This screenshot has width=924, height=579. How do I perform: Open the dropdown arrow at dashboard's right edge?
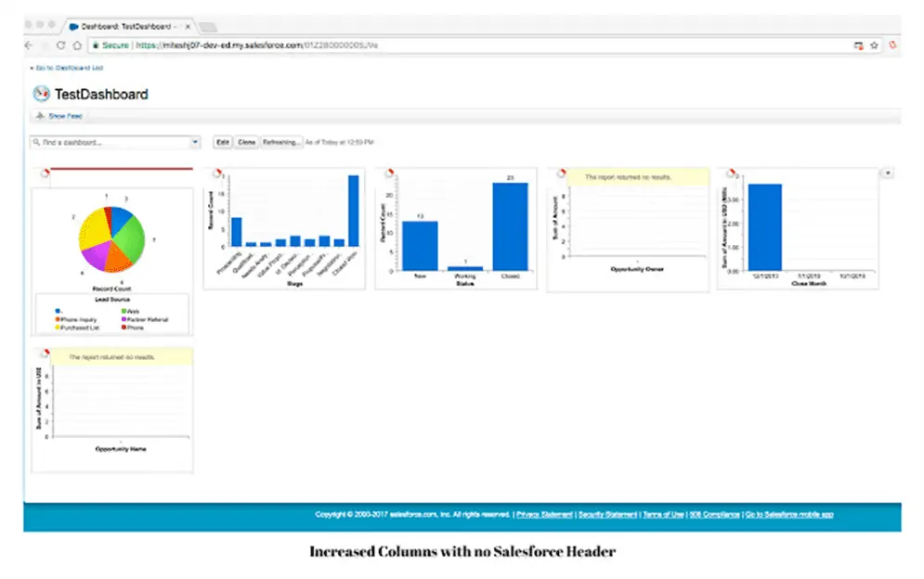[x=888, y=173]
